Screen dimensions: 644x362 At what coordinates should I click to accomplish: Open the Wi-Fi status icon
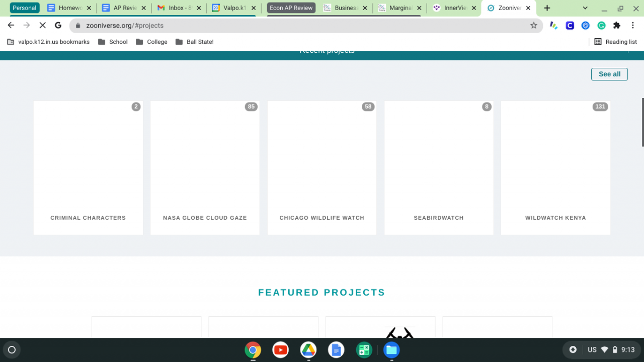click(604, 350)
